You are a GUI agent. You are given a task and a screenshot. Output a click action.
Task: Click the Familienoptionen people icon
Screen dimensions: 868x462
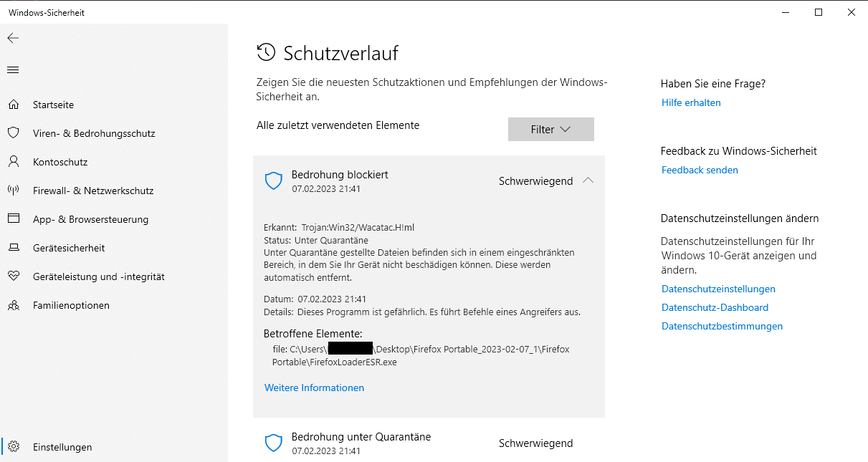tap(13, 305)
